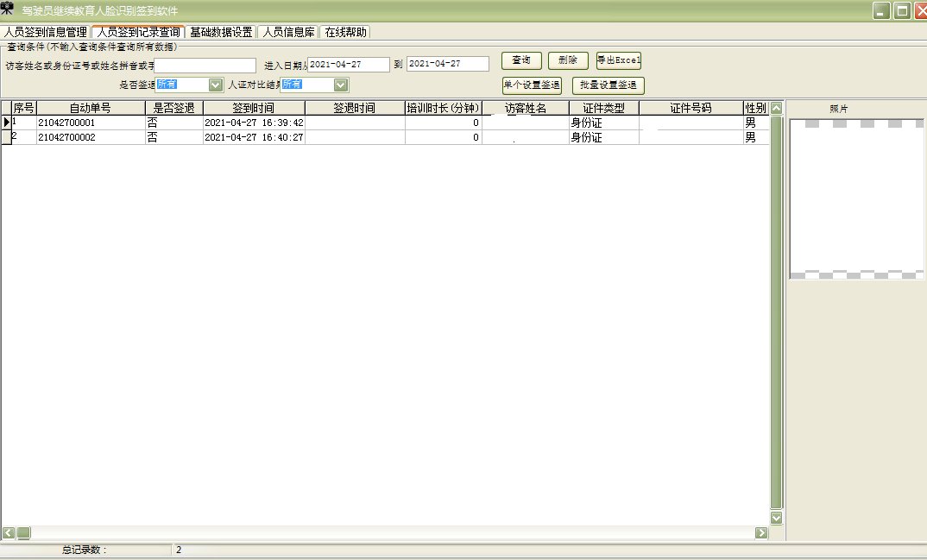Maximize the sign-in software window
This screenshot has height=560, width=927.
pyautogui.click(x=902, y=10)
